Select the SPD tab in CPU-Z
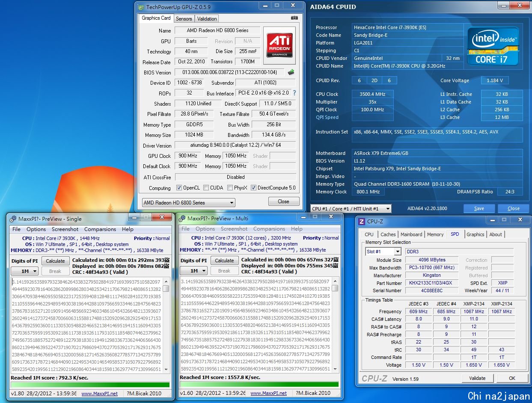Image resolution: width=532 pixels, height=403 pixels. [x=455, y=234]
